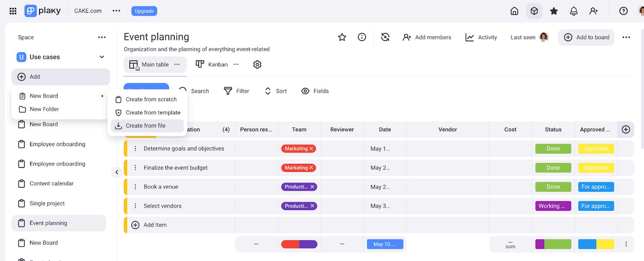Open Done status in Determine goals row

553,149
